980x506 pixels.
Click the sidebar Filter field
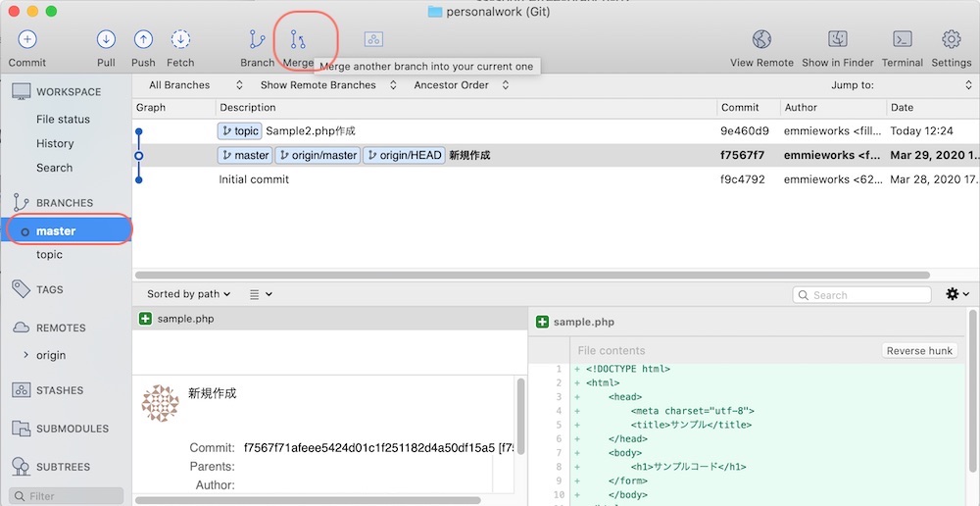coord(67,496)
